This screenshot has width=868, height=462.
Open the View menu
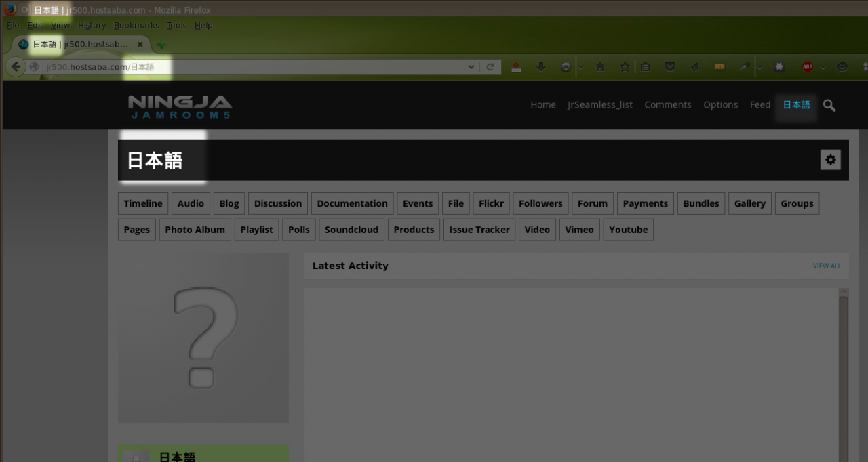pyautogui.click(x=60, y=25)
